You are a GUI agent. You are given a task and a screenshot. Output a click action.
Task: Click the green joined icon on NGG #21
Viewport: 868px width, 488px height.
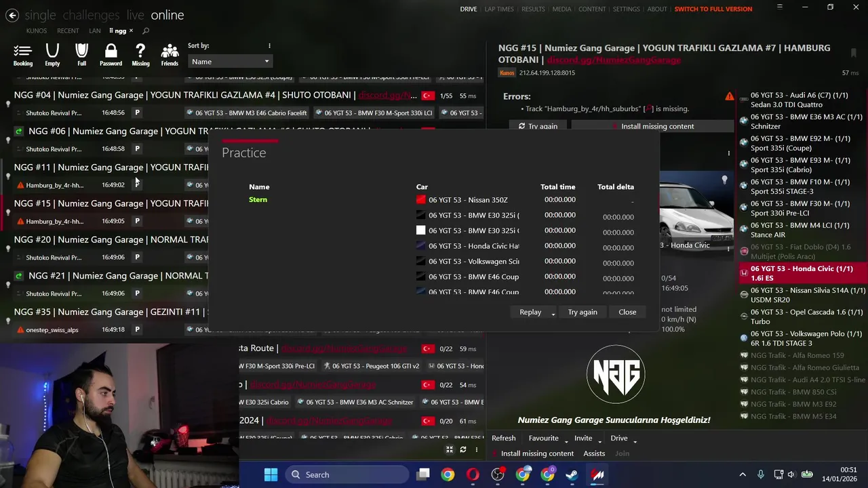(19, 276)
